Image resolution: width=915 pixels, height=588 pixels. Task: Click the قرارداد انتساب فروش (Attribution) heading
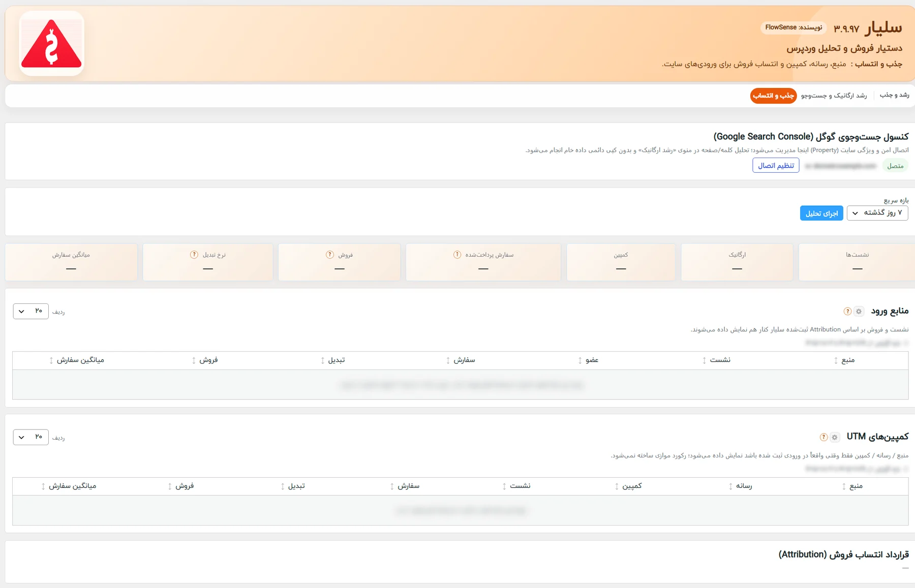pyautogui.click(x=843, y=554)
